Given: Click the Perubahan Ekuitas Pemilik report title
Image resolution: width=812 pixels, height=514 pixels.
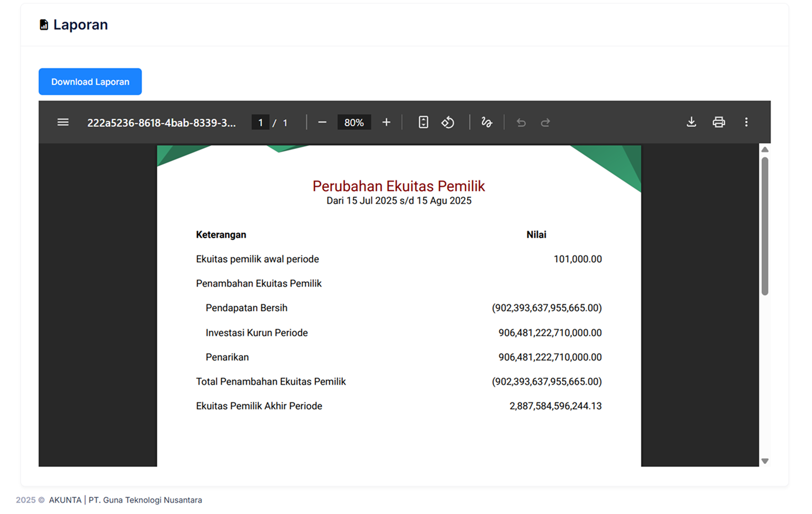Looking at the screenshot, I should pyautogui.click(x=399, y=186).
